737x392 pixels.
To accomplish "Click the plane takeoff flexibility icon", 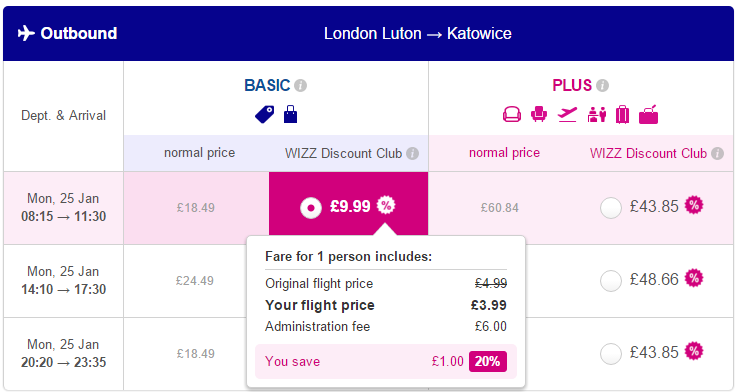I will point(567,114).
